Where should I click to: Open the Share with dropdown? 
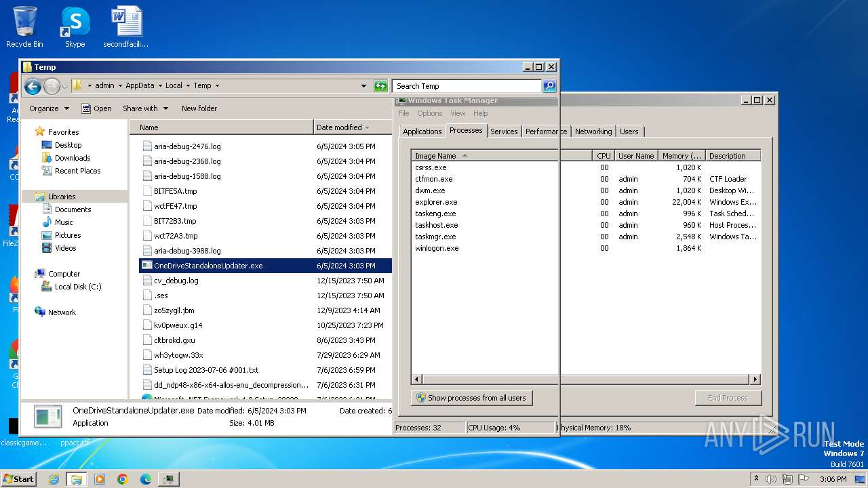tap(145, 108)
